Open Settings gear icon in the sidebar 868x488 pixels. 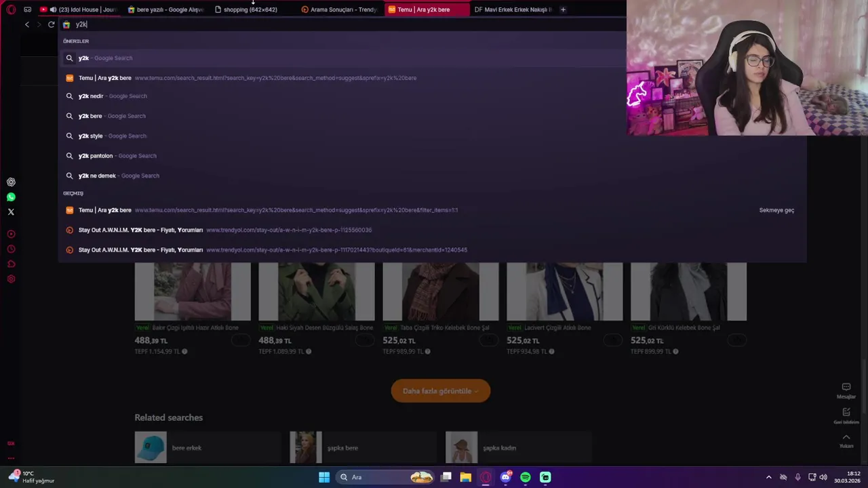coord(11,279)
